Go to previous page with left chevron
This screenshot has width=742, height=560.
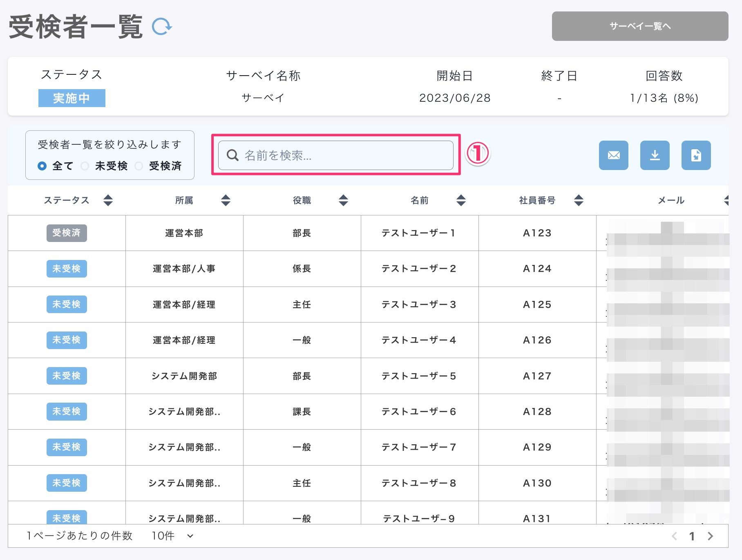[675, 536]
